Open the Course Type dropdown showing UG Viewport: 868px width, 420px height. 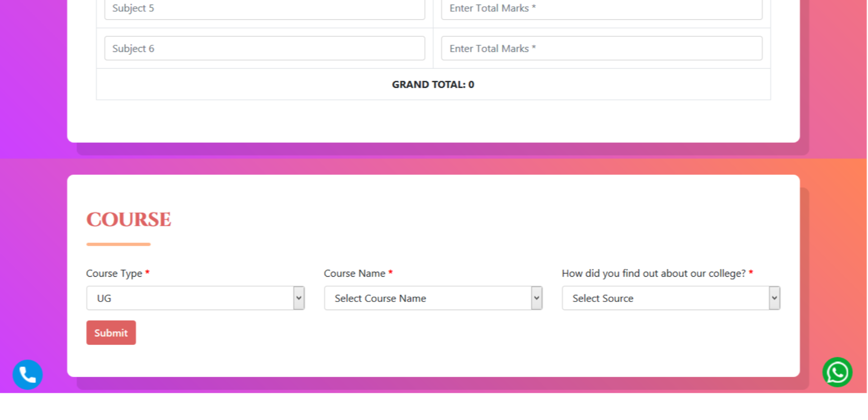190,298
